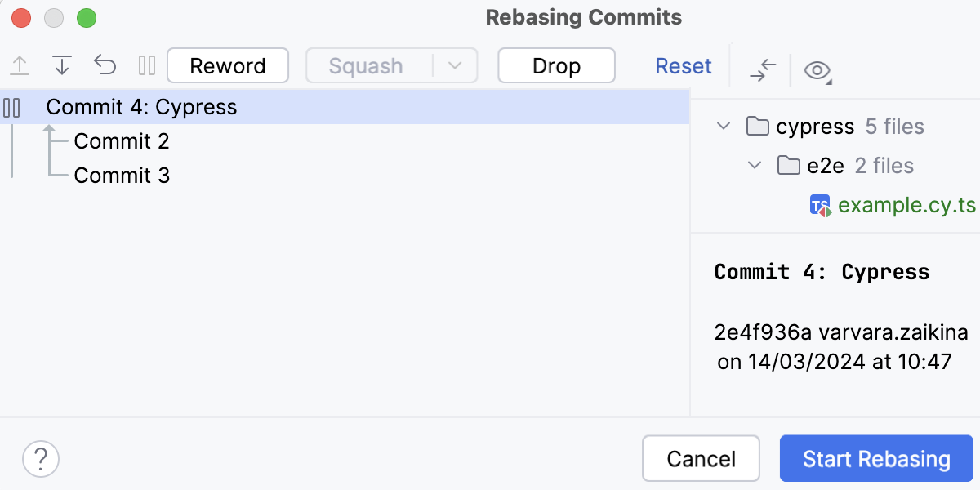980x490 pixels.
Task: Drop the selected commit
Action: [x=556, y=65]
